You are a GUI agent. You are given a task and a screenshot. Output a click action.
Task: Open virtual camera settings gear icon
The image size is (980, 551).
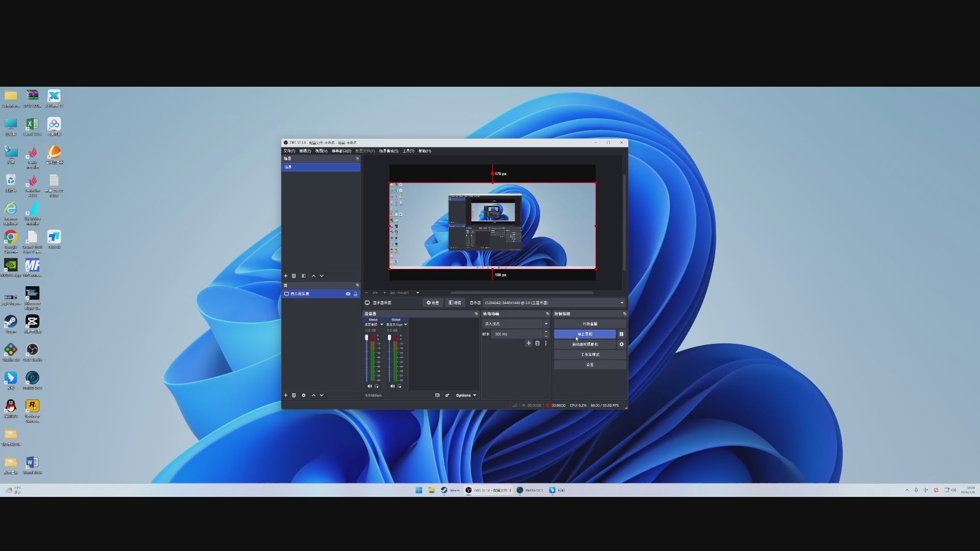click(x=621, y=344)
